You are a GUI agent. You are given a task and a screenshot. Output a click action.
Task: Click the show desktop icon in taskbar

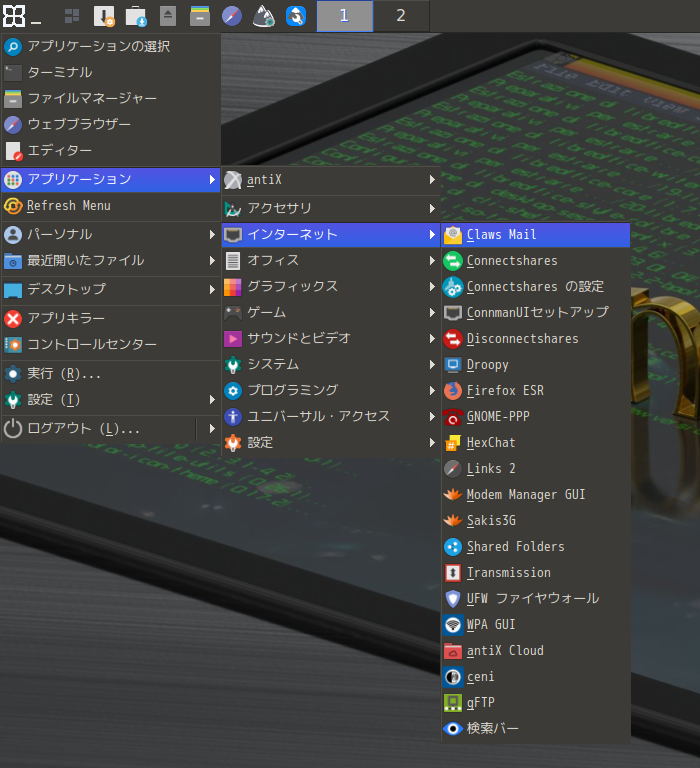point(72,16)
